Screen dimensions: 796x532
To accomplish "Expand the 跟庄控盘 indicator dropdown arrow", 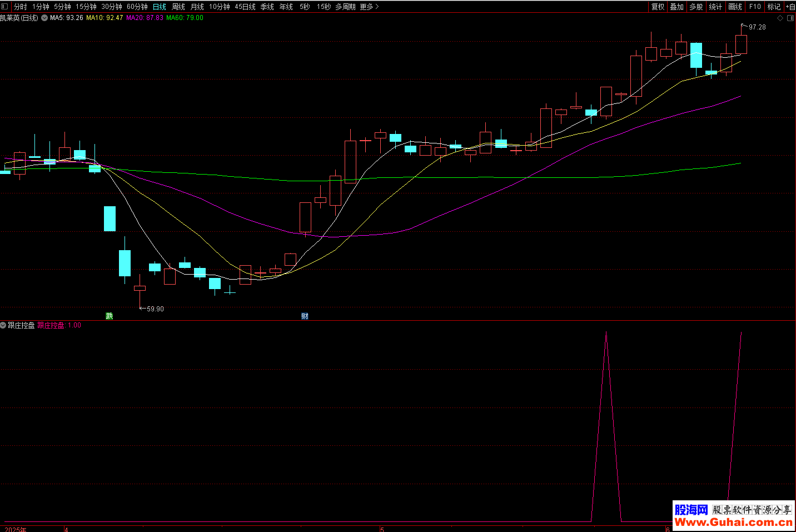I will (3, 325).
